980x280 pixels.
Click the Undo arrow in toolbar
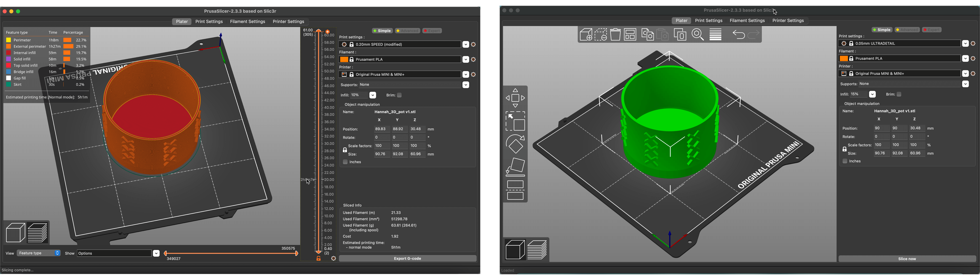click(x=739, y=35)
